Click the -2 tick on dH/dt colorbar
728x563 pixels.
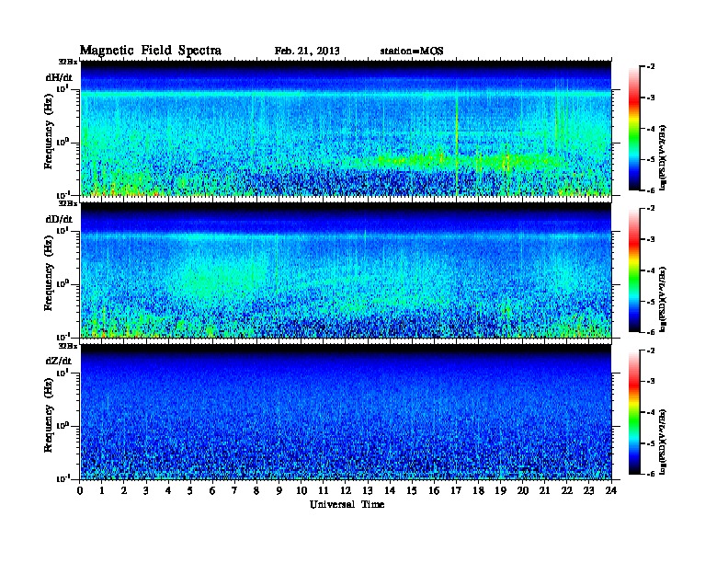pyautogui.click(x=651, y=67)
